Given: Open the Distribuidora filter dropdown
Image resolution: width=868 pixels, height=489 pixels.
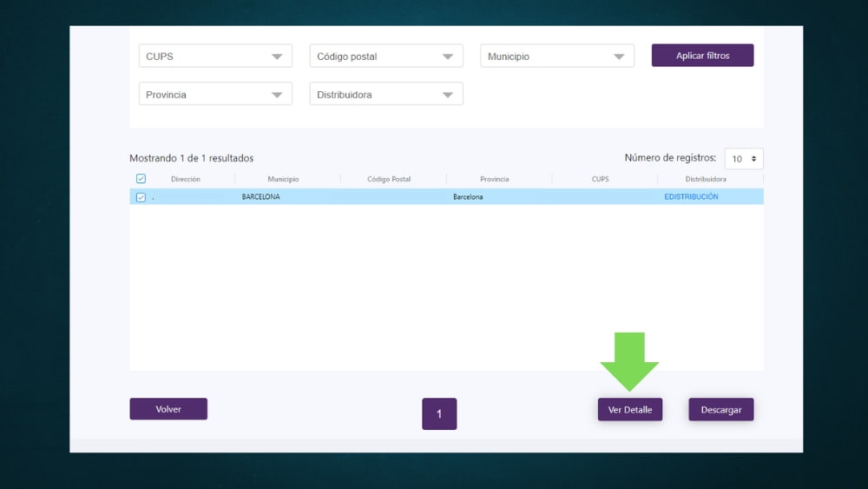Looking at the screenshot, I should pyautogui.click(x=385, y=95).
